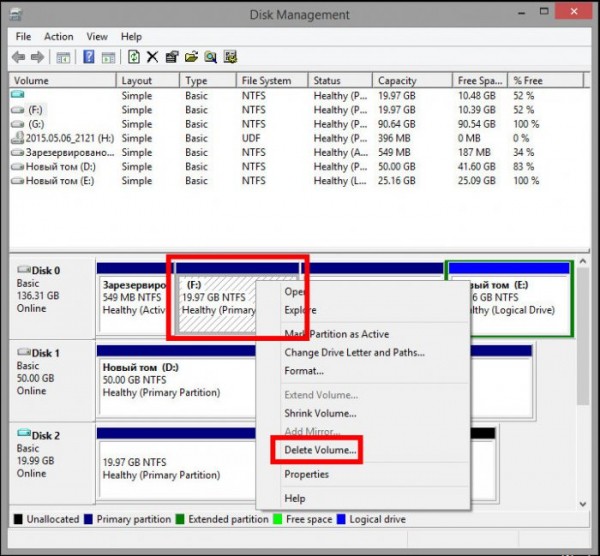Click the Open folder toolbar icon

tap(191, 57)
